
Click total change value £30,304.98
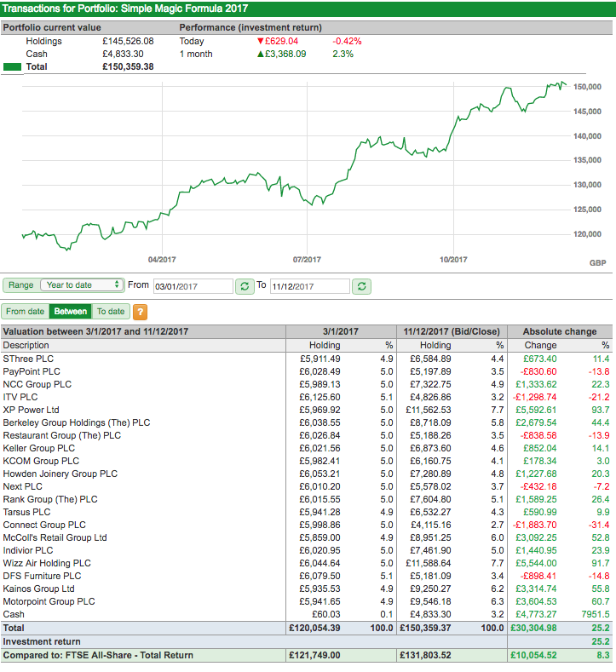(x=533, y=629)
